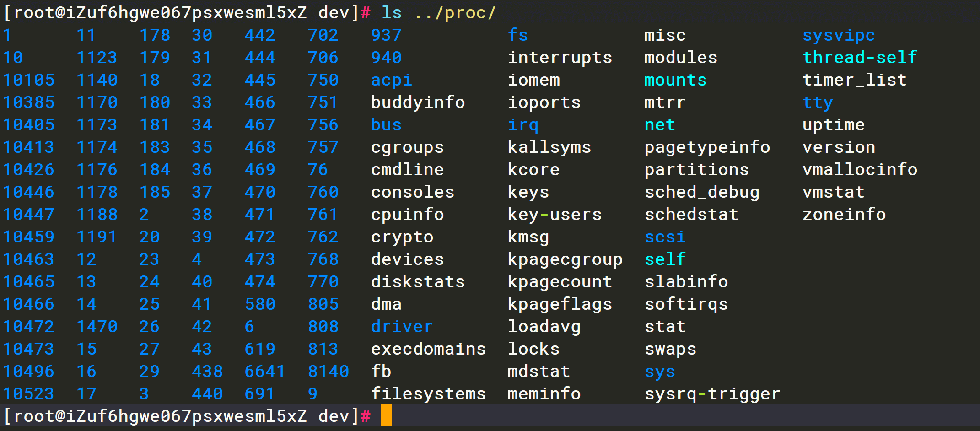Click the 'swaps' entry
This screenshot has width=980, height=431.
pos(670,349)
